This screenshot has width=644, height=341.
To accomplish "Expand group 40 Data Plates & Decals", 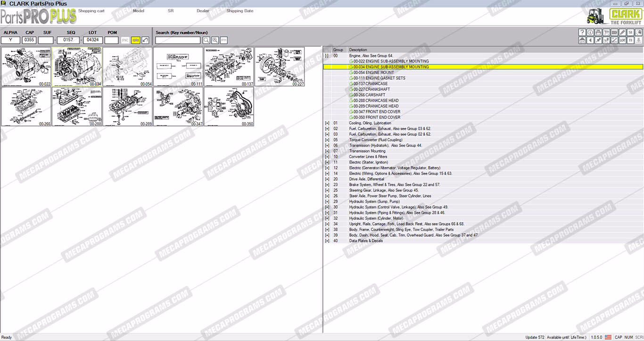I will point(327,241).
